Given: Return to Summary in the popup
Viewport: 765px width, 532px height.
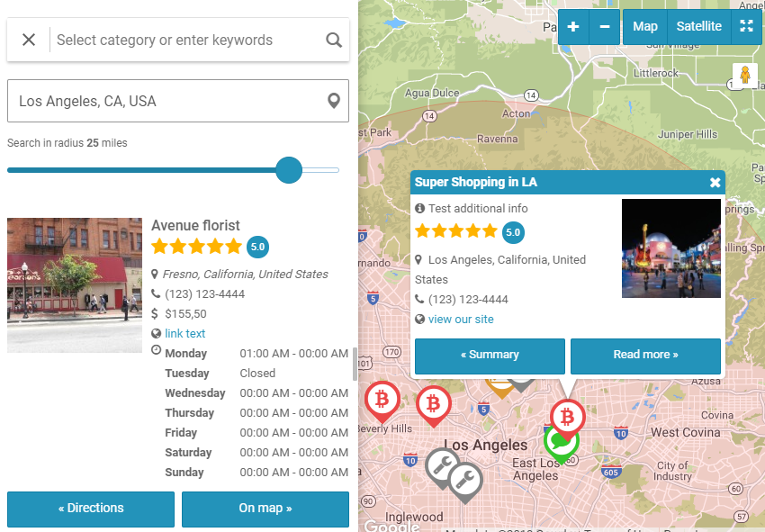Looking at the screenshot, I should tap(489, 356).
